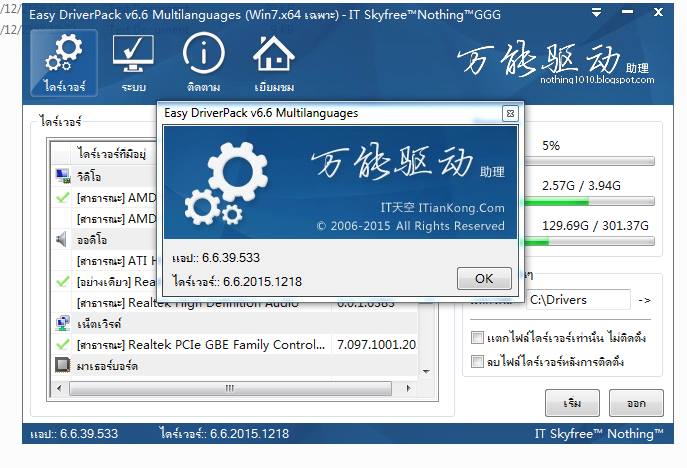Click the วิดีโอ category row label

89,177
